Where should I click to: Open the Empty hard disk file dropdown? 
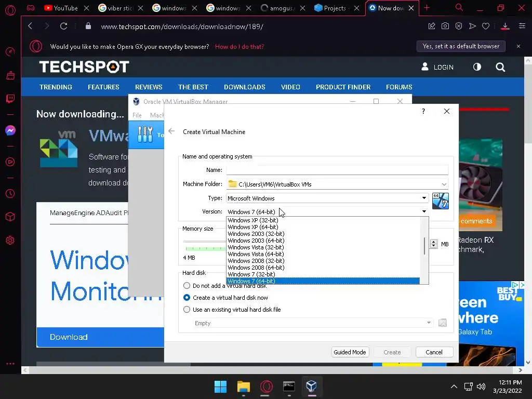coord(313,323)
